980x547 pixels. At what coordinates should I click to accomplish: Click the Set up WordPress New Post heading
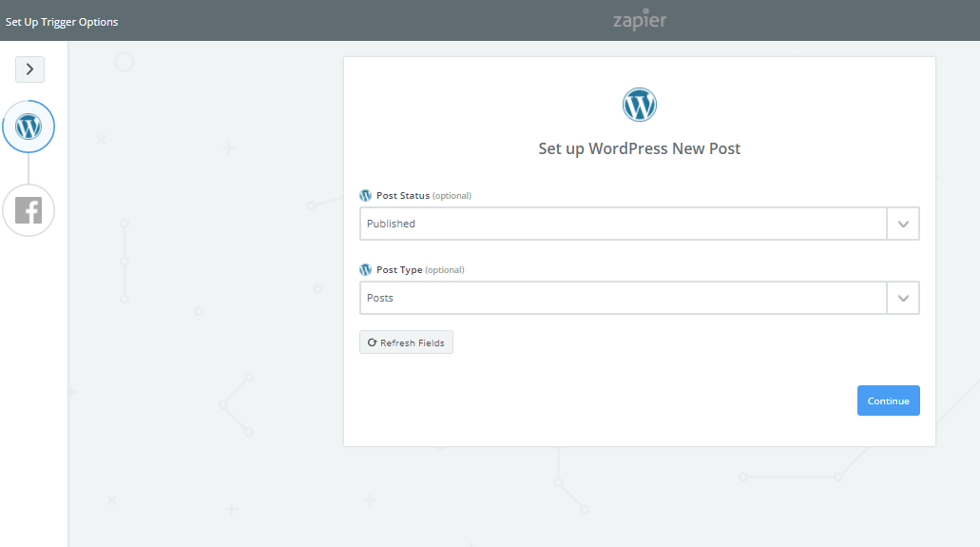(640, 148)
